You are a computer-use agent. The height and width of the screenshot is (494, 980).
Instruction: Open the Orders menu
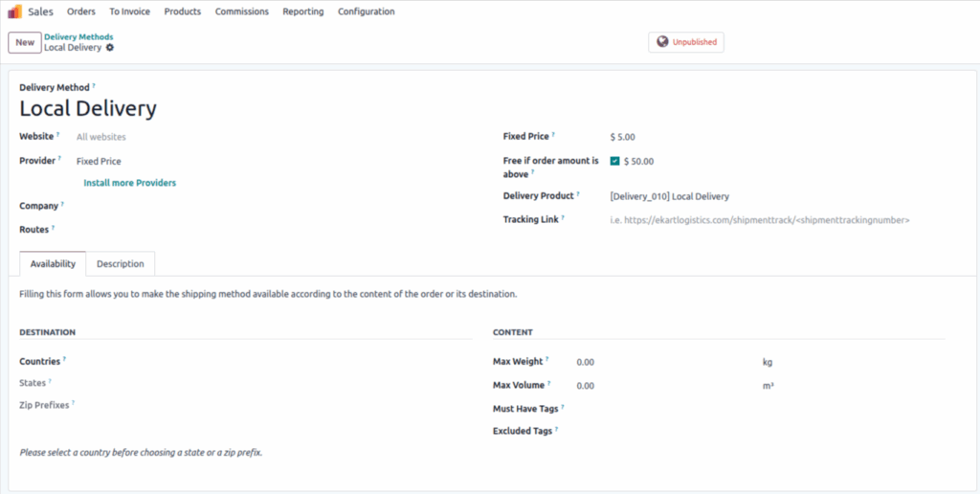point(81,11)
